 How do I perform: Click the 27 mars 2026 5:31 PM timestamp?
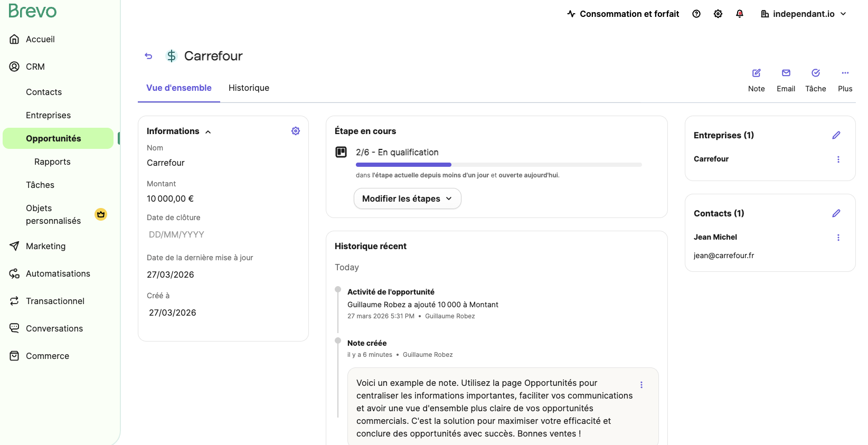[381, 316]
